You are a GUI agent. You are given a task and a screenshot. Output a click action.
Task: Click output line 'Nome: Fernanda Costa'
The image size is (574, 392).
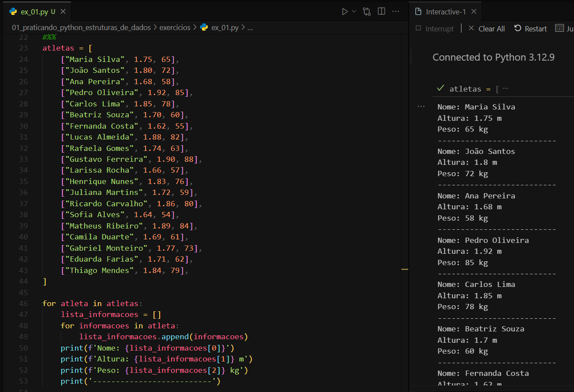tap(483, 373)
